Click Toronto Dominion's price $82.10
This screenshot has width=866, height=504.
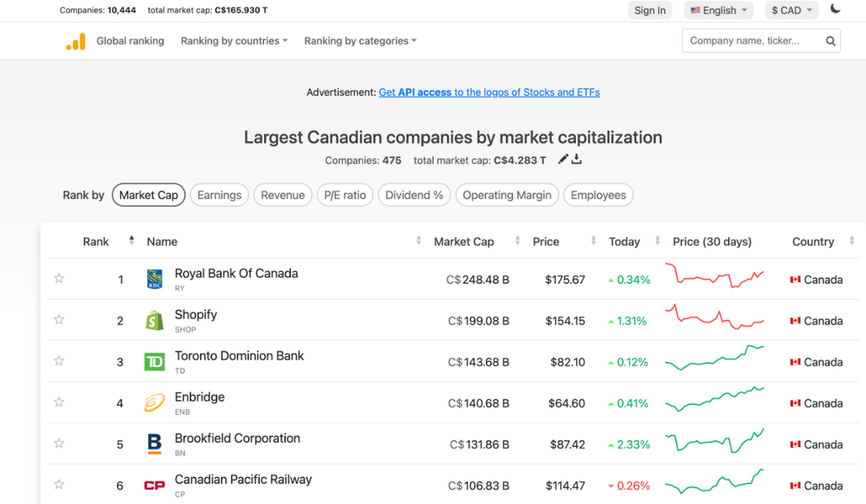(568, 362)
